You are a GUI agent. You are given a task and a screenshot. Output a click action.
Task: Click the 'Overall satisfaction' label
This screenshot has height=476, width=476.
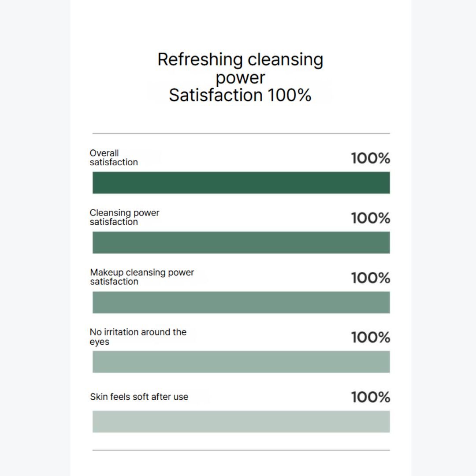114,158
